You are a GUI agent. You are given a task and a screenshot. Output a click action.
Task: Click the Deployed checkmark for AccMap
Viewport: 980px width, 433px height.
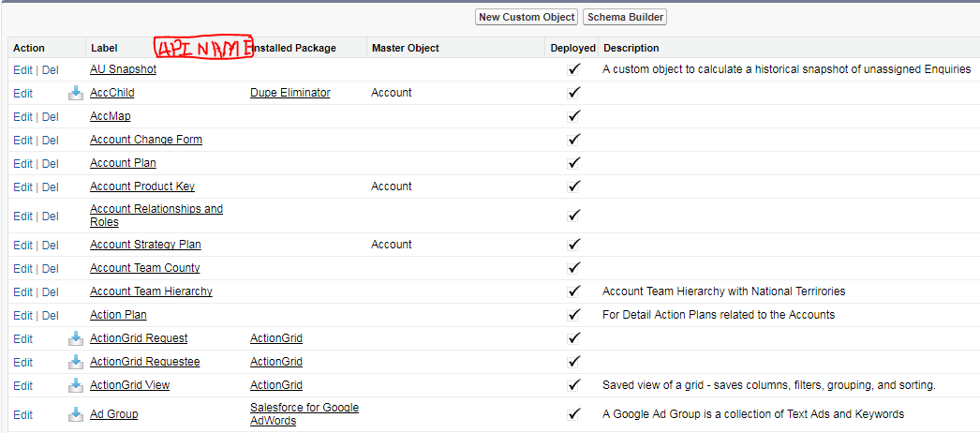573,116
